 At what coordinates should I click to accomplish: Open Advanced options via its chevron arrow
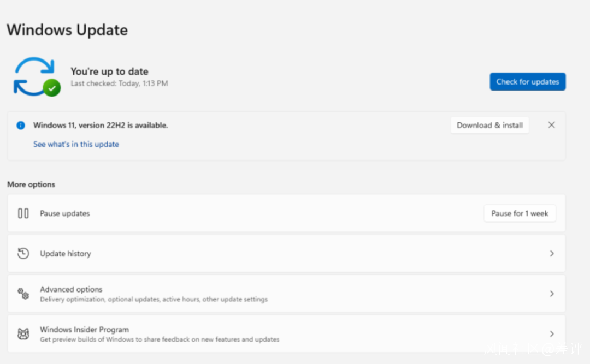pos(552,294)
